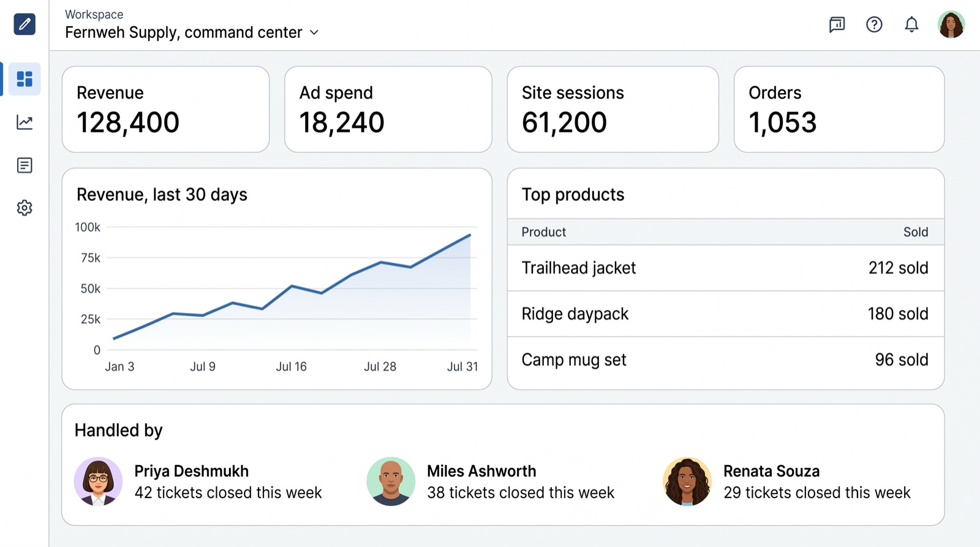
Task: Click the 180 sold value
Action: click(x=898, y=314)
